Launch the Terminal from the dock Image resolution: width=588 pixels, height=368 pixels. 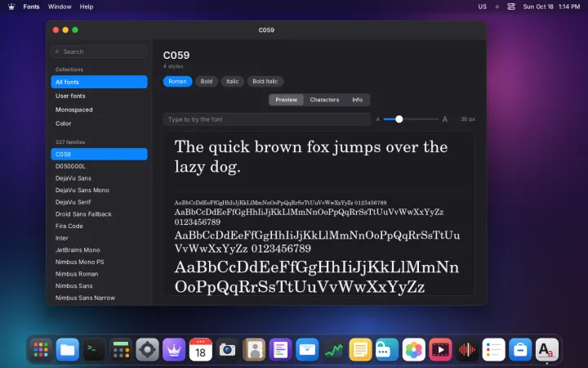click(94, 350)
